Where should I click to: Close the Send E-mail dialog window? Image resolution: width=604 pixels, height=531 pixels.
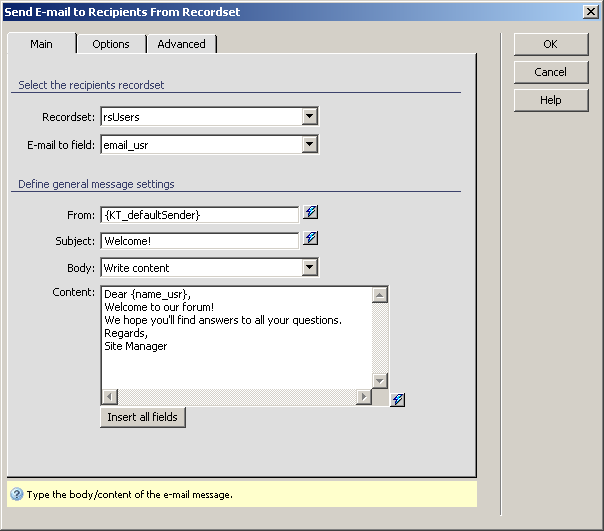pyautogui.click(x=591, y=11)
